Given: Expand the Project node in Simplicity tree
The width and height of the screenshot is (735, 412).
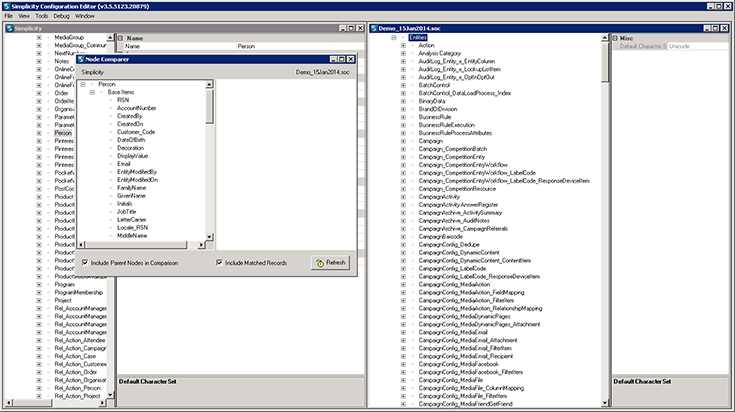Looking at the screenshot, I should point(39,300).
